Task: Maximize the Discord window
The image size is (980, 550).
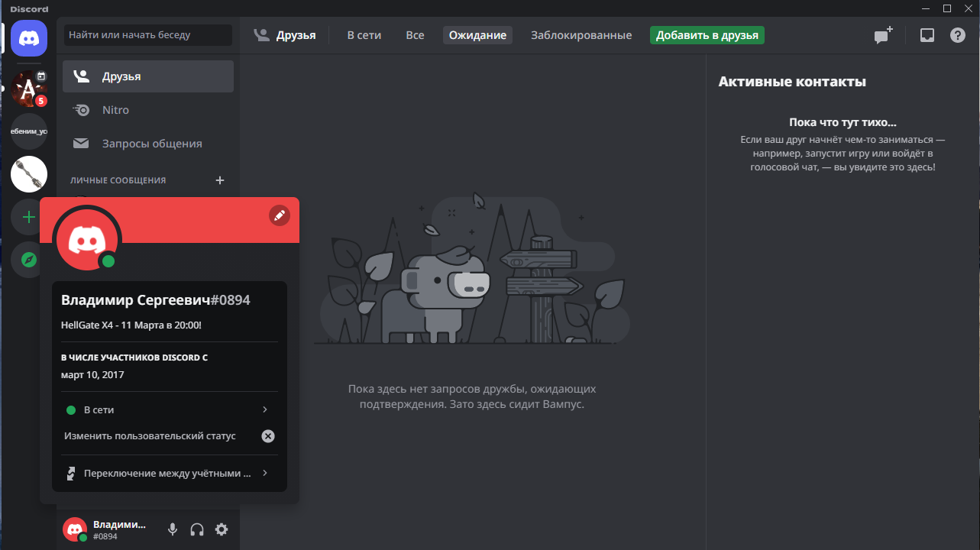Action: tap(947, 8)
